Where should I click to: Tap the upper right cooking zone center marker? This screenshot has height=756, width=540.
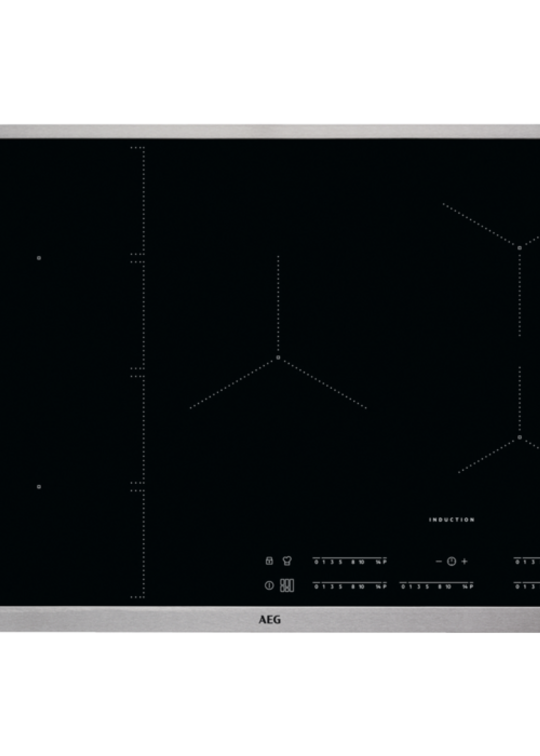tap(519, 248)
